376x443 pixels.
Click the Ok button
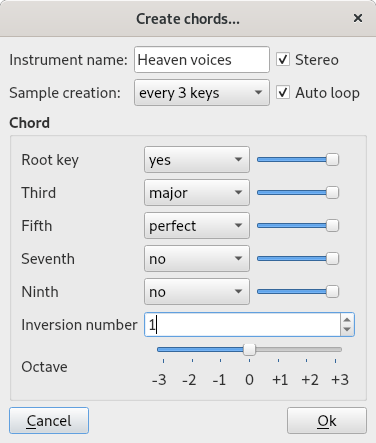tap(327, 421)
